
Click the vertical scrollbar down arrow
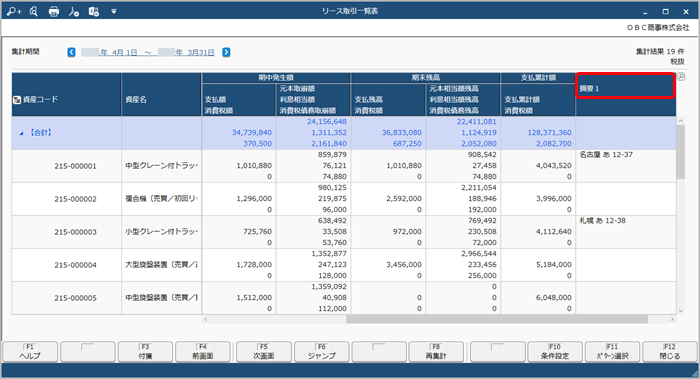tap(681, 311)
